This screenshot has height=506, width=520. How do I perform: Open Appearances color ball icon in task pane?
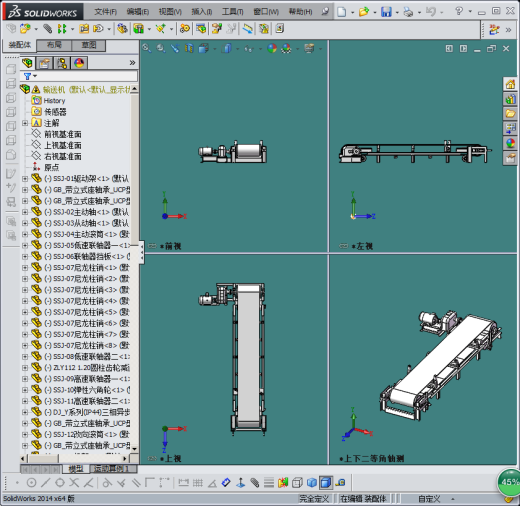pyautogui.click(x=510, y=143)
